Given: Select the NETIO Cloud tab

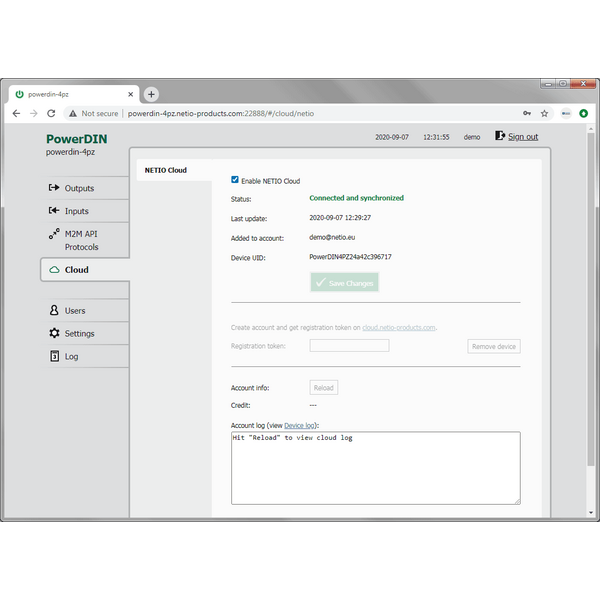Looking at the screenshot, I should (166, 170).
